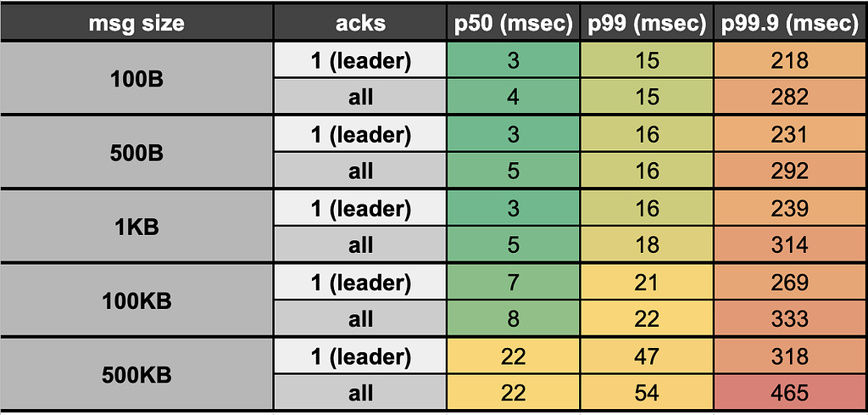Select the p50 cell with value 4
This screenshot has width=868, height=415.
(x=513, y=97)
